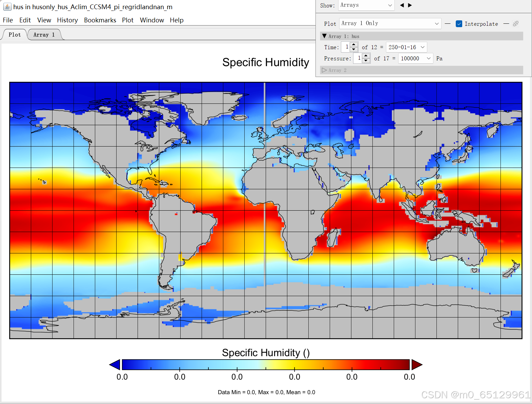Go to previous item with left arrow
The width and height of the screenshot is (532, 404).
pyautogui.click(x=402, y=5)
